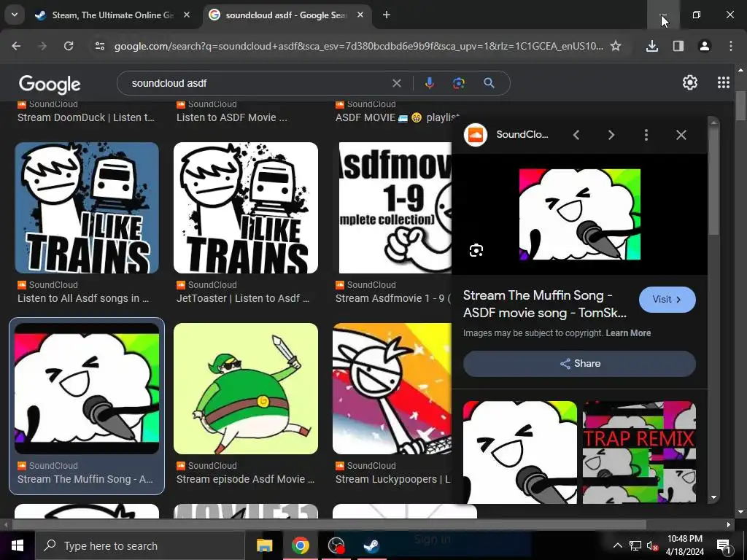747x560 pixels.
Task: Submit search with magnifier icon
Action: coord(489,83)
